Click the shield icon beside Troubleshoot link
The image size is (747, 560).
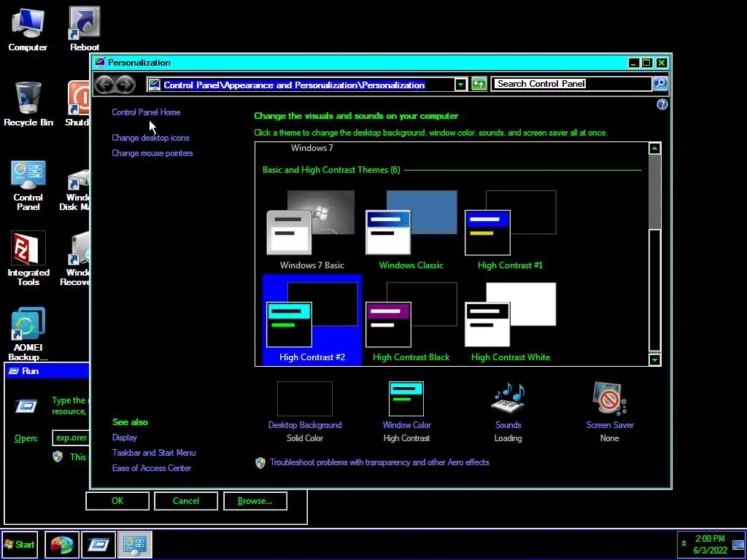pos(260,462)
